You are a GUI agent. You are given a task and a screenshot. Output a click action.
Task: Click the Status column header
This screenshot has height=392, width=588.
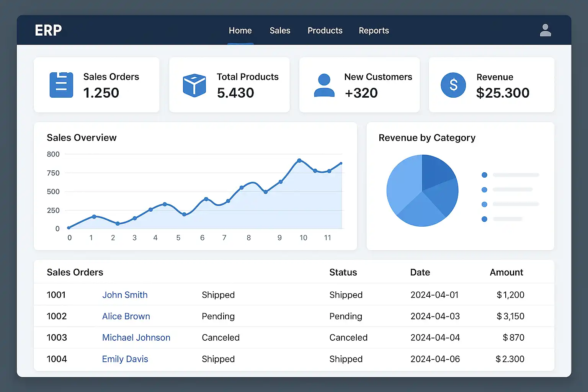click(x=343, y=272)
